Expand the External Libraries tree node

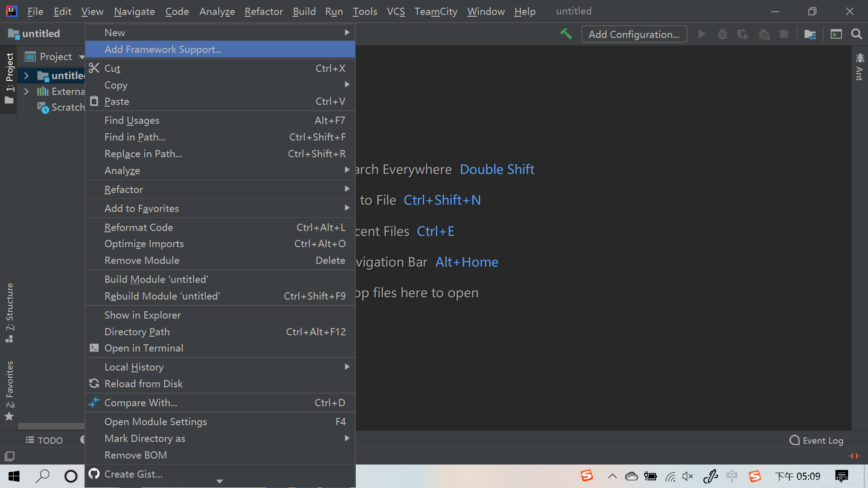pyautogui.click(x=26, y=92)
